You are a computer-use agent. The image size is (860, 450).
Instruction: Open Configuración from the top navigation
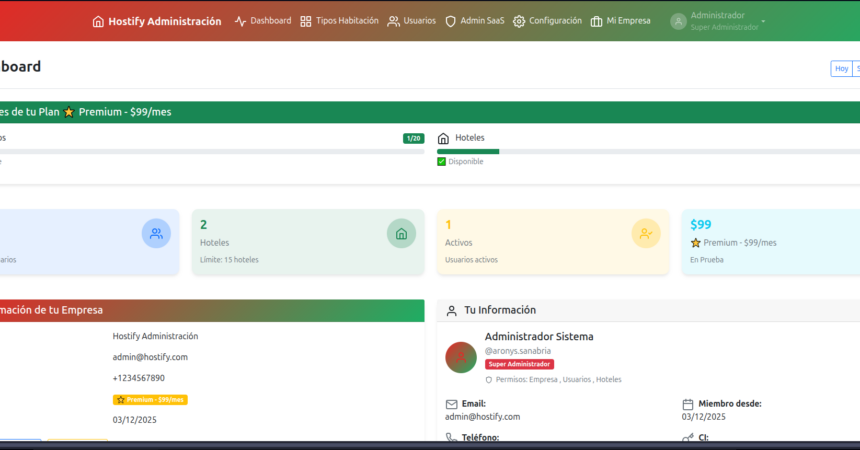547,21
